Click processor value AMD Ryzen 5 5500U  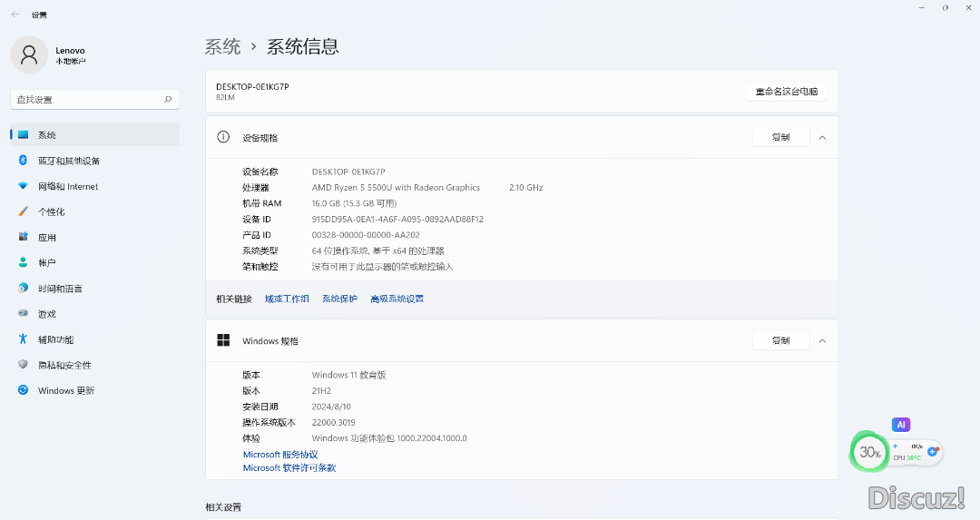coord(396,188)
